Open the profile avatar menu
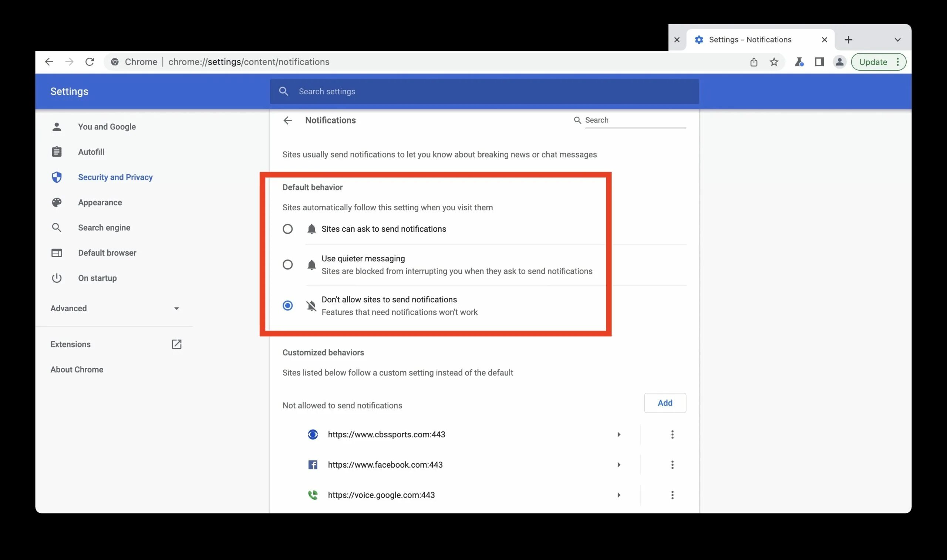947x560 pixels. pyautogui.click(x=840, y=62)
